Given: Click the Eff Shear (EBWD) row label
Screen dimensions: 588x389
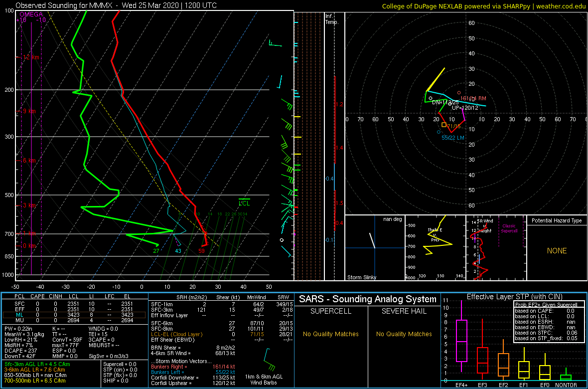Looking at the screenshot, I should tap(172, 340).
